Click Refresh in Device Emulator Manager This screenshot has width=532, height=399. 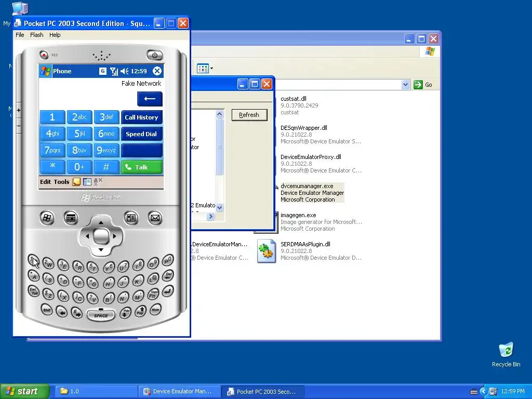(249, 115)
